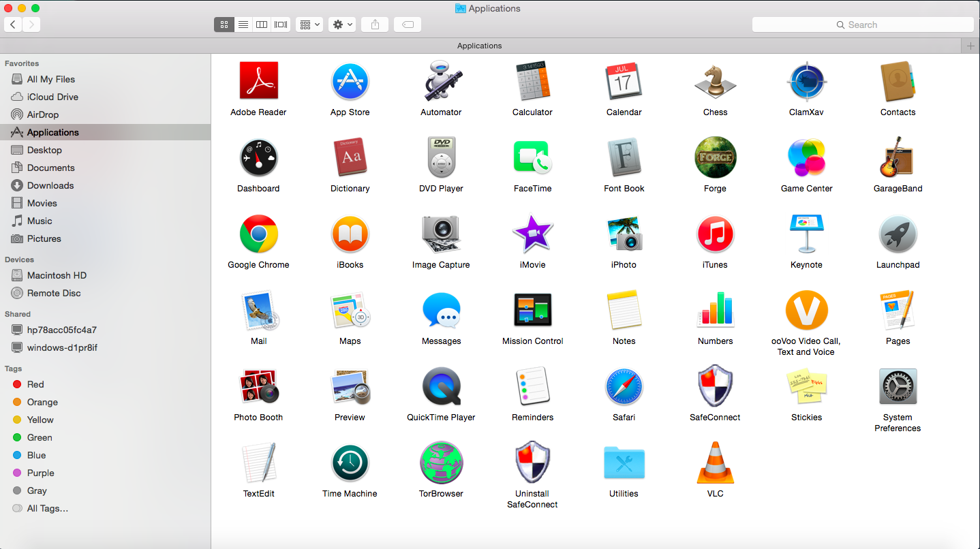980x549 pixels.
Task: Select the TorBrowser globe icon
Action: [441, 462]
